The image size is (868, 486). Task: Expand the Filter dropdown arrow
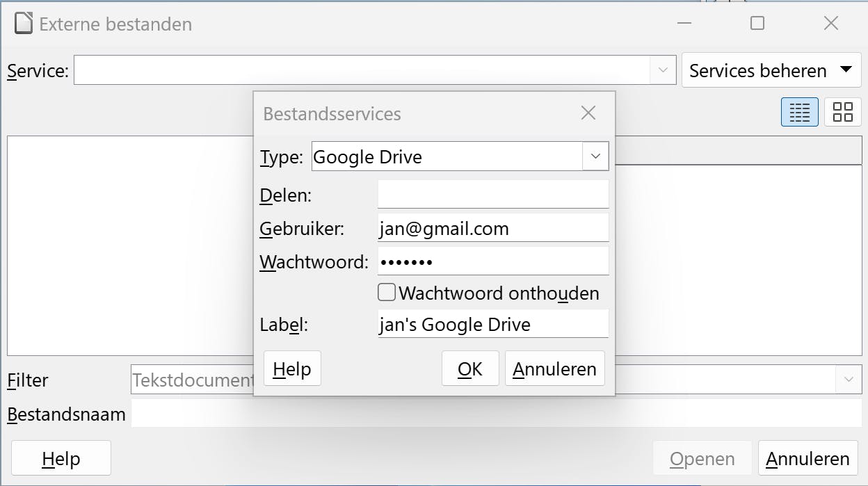[x=849, y=380]
